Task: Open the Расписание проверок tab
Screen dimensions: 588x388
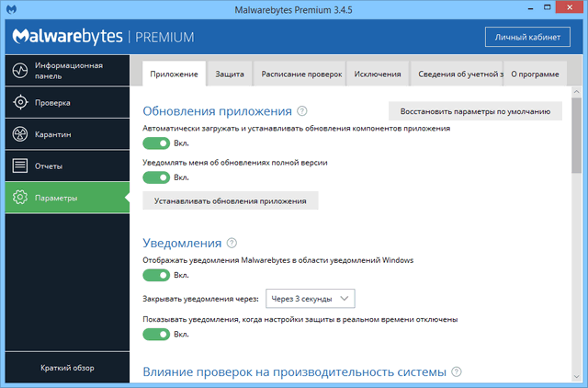Action: [301, 73]
